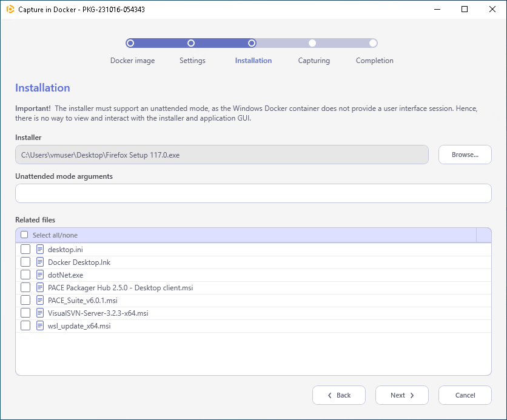Click the PACE app icon in title bar
This screenshot has height=420, width=507.
pyautogui.click(x=10, y=9)
